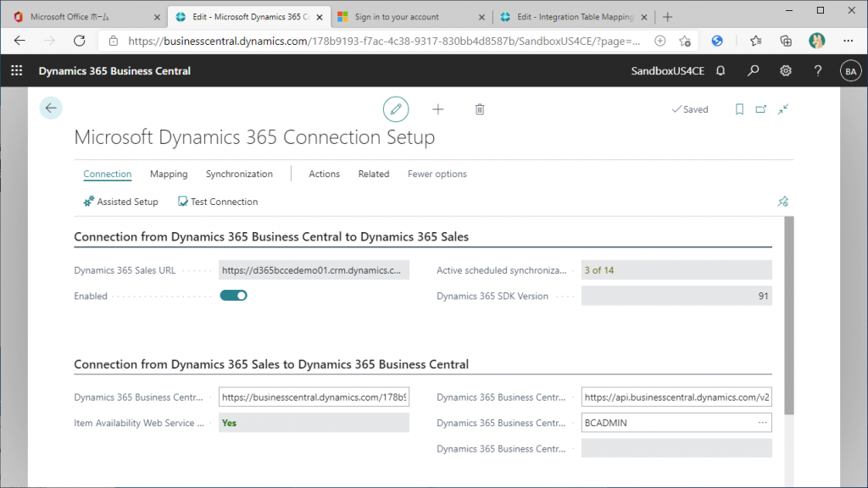The width and height of the screenshot is (868, 488).
Task: Click add to favorites star in address bar
Action: (x=685, y=41)
